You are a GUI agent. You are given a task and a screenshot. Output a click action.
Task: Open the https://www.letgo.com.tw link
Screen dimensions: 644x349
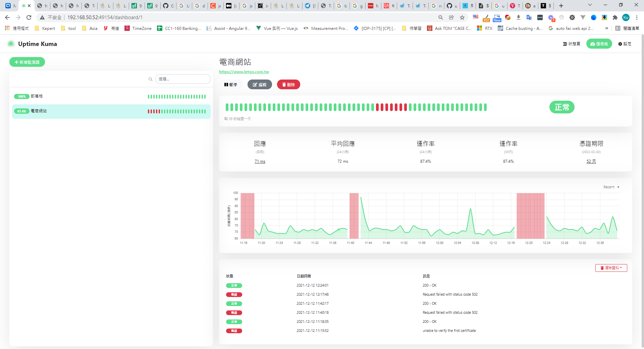pos(244,72)
